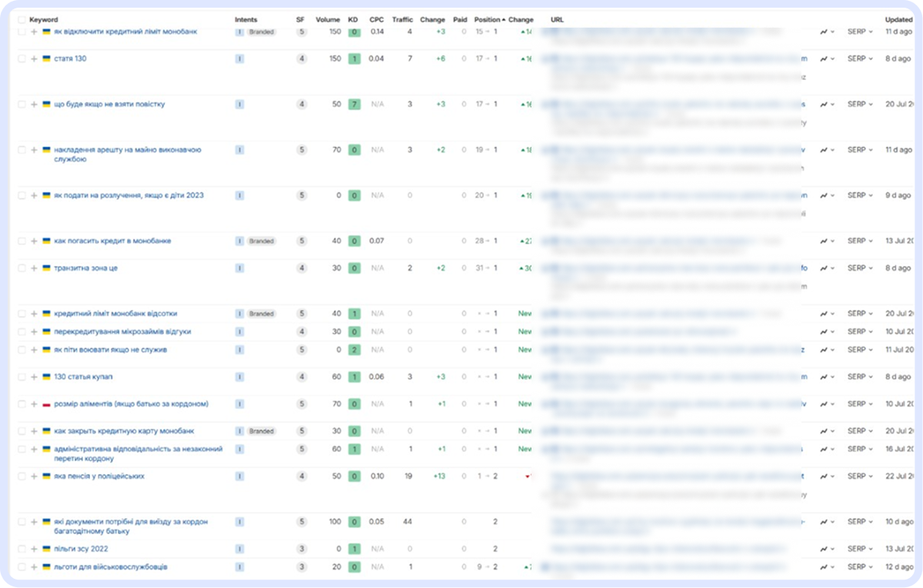923x588 pixels.
Task: Add keyword перекредитування мікрозаймів відгуки via plus icon
Action: click(35, 332)
